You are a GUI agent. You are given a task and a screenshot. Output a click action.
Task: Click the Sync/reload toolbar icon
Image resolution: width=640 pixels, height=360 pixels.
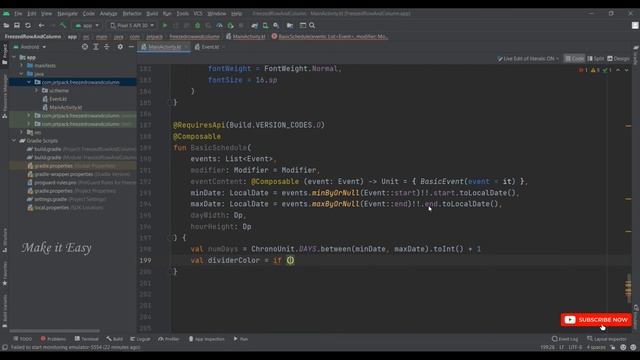[28, 25]
